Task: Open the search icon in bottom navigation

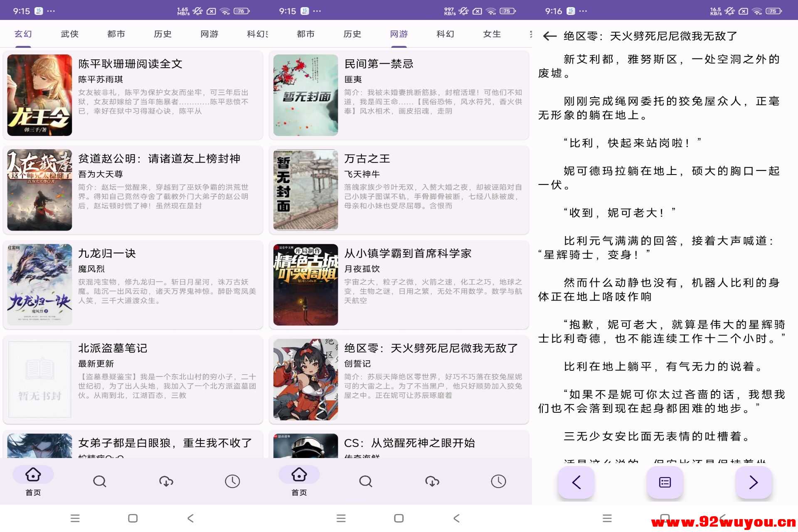Action: [100, 481]
